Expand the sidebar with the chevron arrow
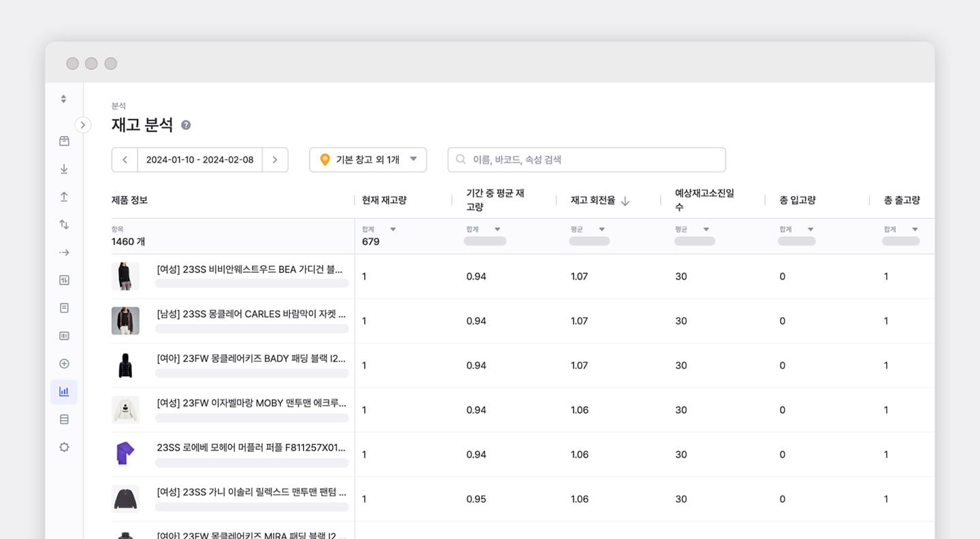This screenshot has width=980, height=539. [x=83, y=125]
